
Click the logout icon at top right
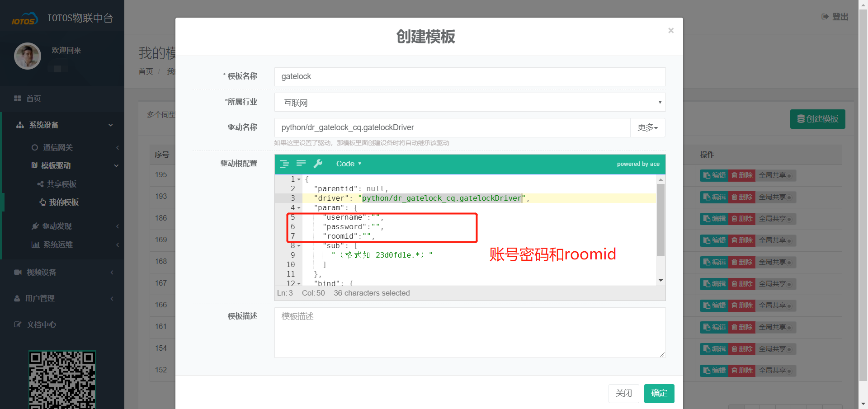(x=825, y=17)
